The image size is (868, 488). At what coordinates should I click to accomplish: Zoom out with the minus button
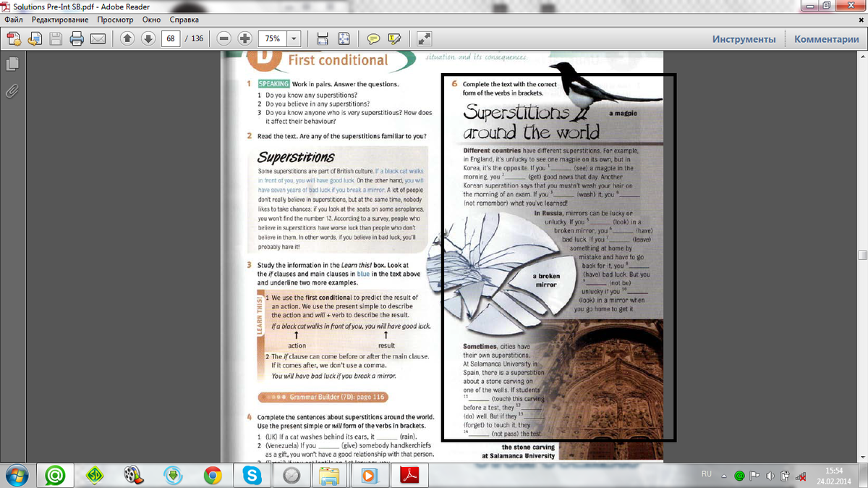224,38
